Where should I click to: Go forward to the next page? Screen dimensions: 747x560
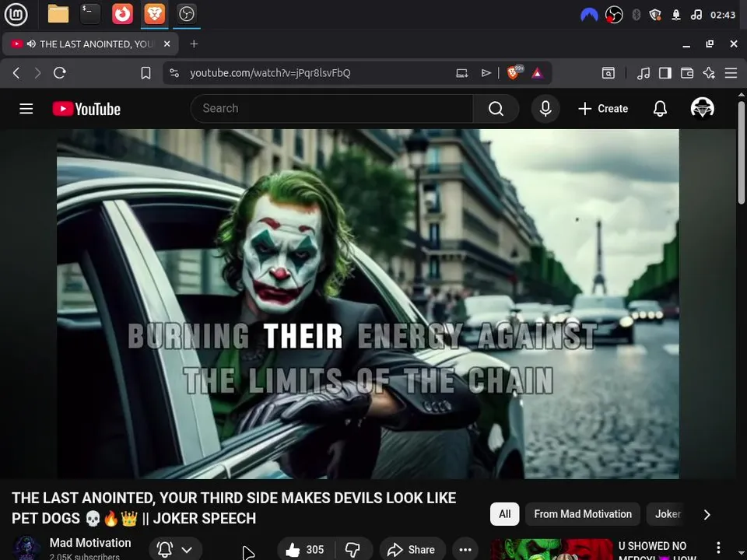coord(37,73)
